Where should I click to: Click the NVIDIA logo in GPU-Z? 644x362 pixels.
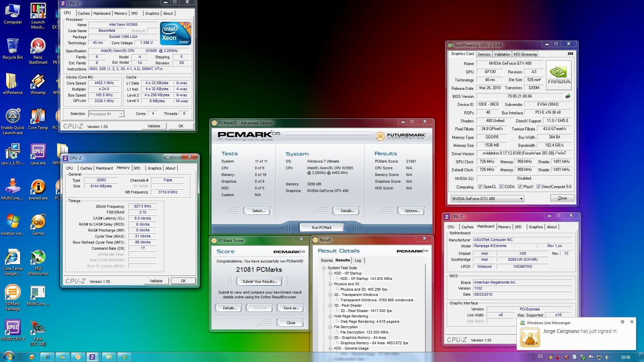[559, 75]
